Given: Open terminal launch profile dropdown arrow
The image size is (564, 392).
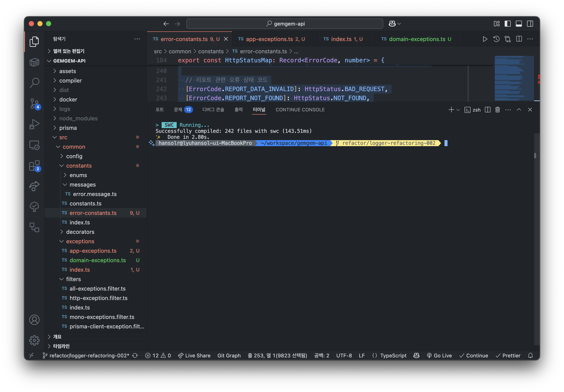Looking at the screenshot, I should pos(458,110).
